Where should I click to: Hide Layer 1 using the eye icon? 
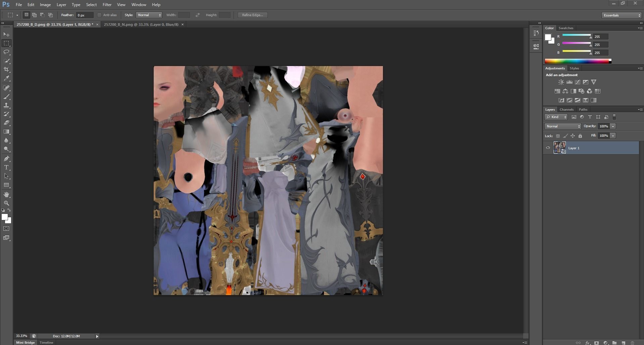tap(548, 148)
